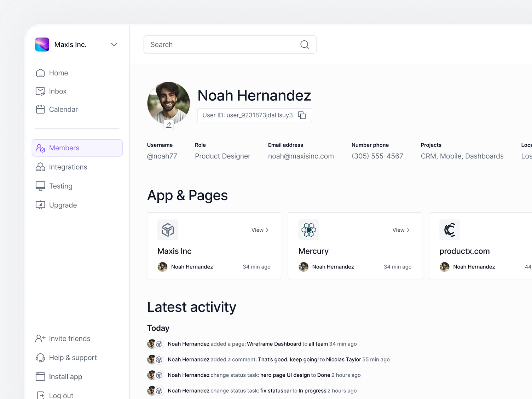Click the Log out icon

[40, 395]
